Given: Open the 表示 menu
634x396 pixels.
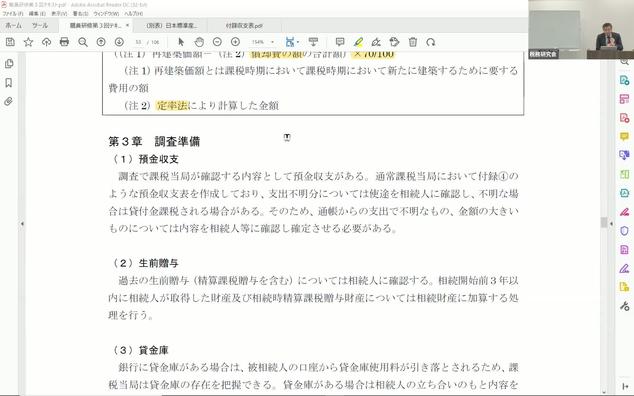Looking at the screenshot, I should [59, 14].
